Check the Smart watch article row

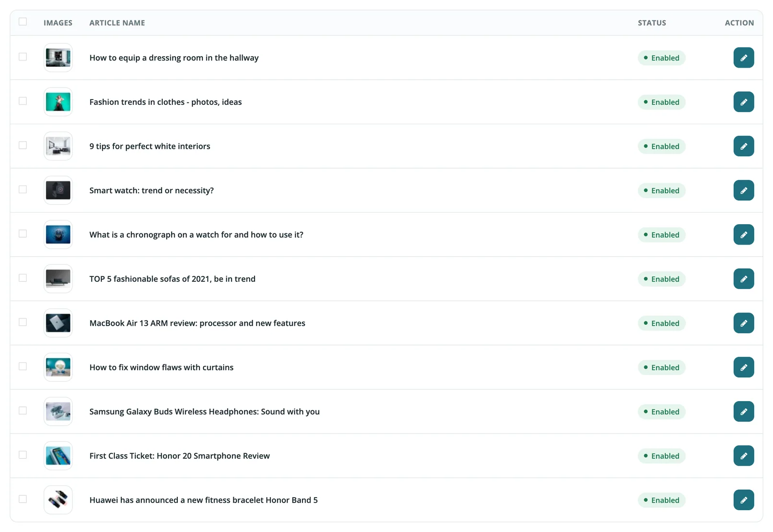(23, 189)
